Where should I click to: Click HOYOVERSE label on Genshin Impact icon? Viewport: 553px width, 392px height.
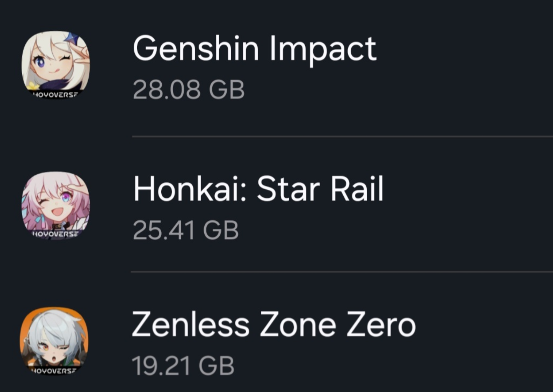[55, 94]
